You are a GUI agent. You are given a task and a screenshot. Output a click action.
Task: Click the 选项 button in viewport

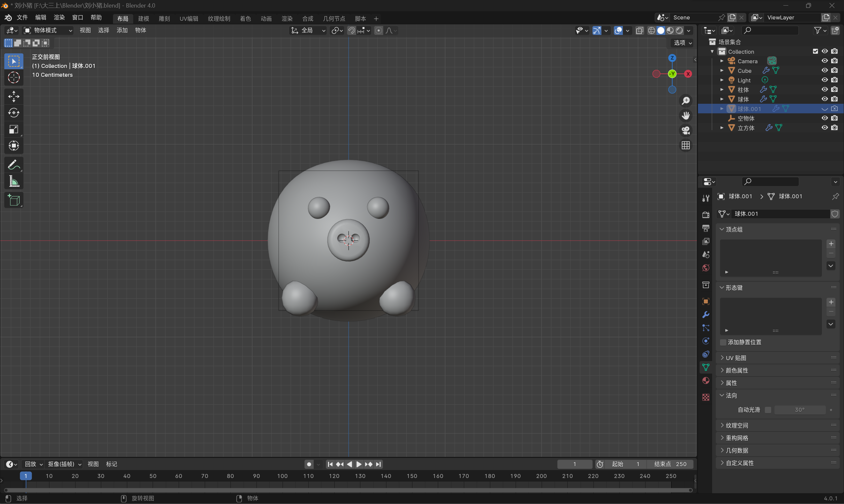point(682,43)
